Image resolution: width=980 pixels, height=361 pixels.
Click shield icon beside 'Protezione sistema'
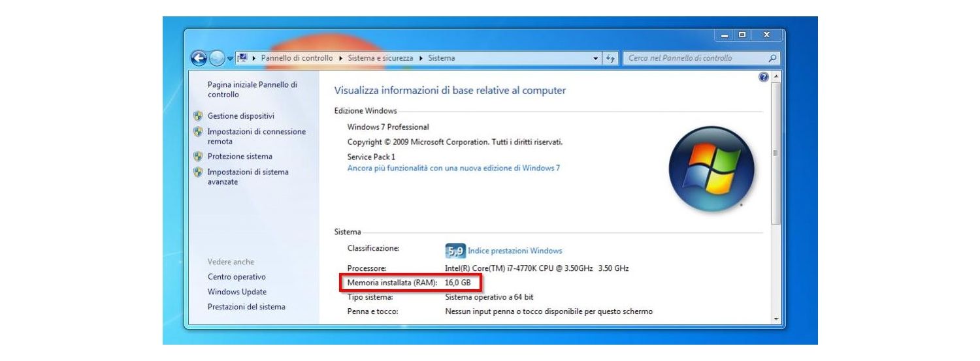click(198, 156)
